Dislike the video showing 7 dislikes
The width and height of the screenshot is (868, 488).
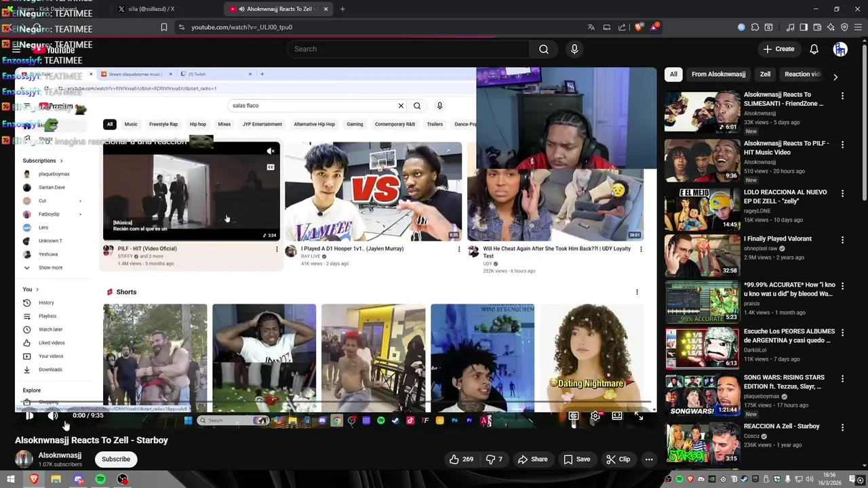[x=494, y=459]
